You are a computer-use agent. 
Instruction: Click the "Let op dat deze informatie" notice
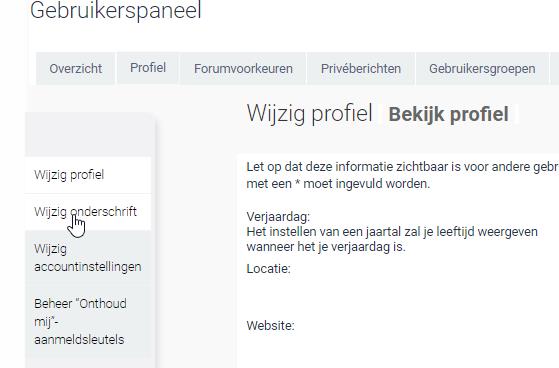click(402, 175)
